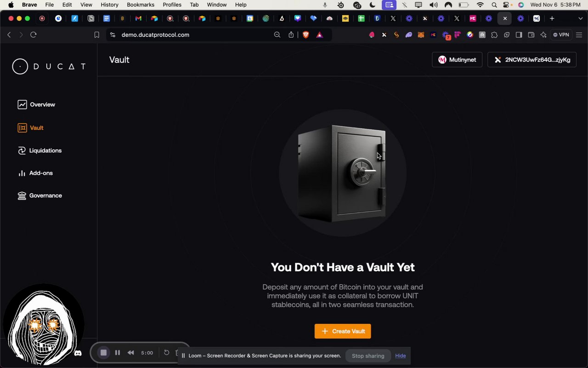Hide the Loom sharing notification
588x368 pixels.
coord(401,356)
